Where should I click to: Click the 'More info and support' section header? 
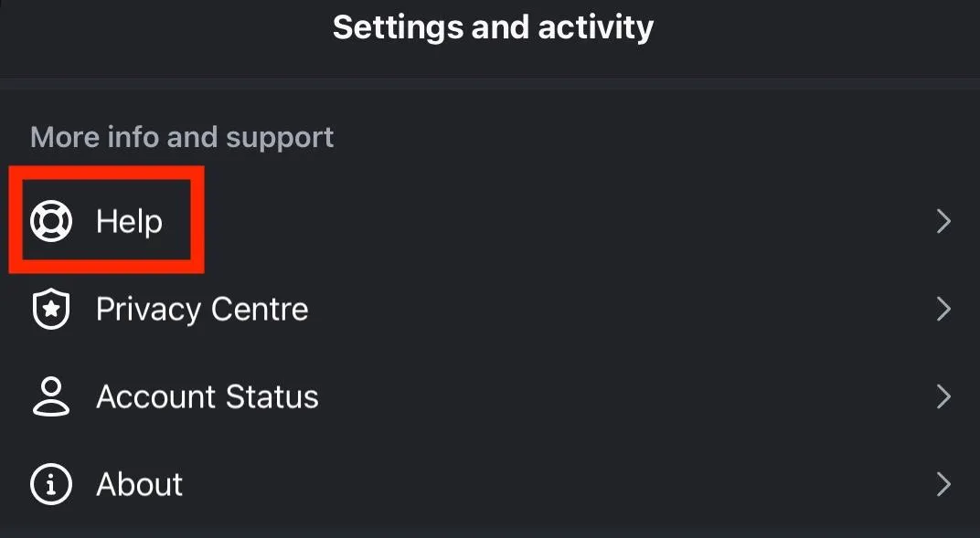[x=182, y=137]
